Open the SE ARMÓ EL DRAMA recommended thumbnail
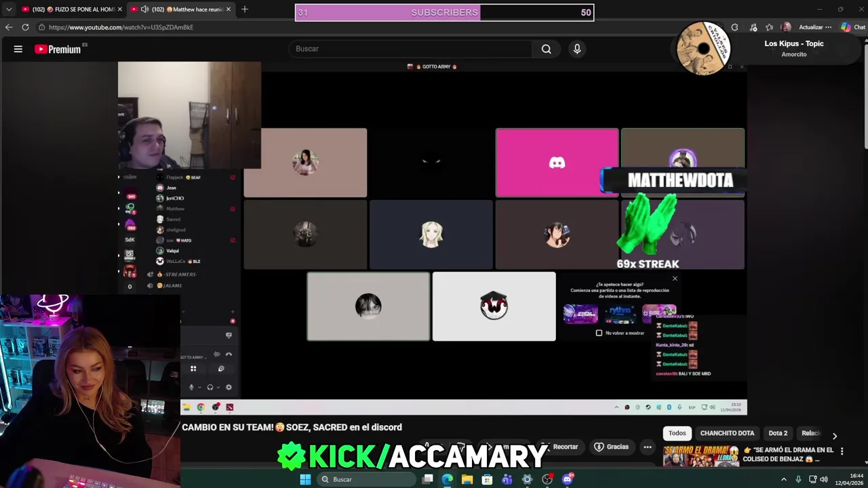 [x=701, y=456]
